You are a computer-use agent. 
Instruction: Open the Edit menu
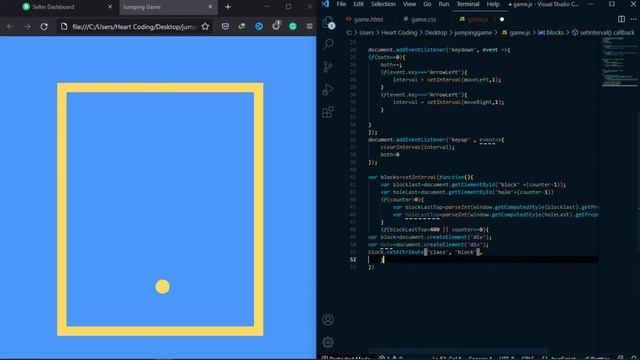[358, 4]
